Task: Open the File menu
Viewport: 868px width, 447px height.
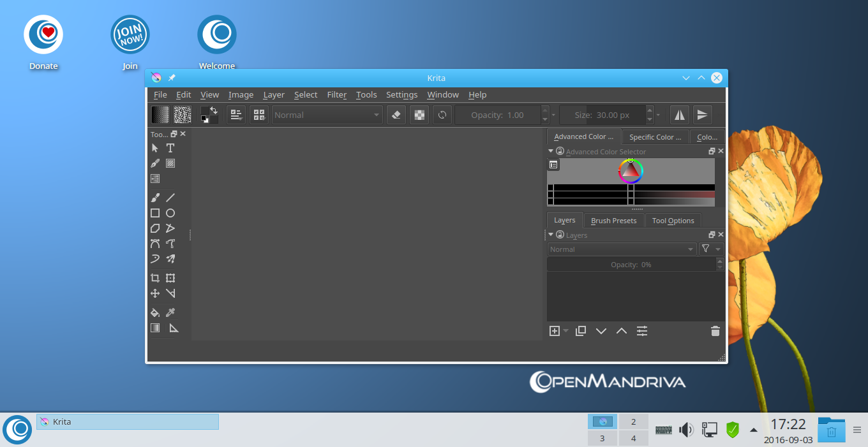Action: pos(160,95)
